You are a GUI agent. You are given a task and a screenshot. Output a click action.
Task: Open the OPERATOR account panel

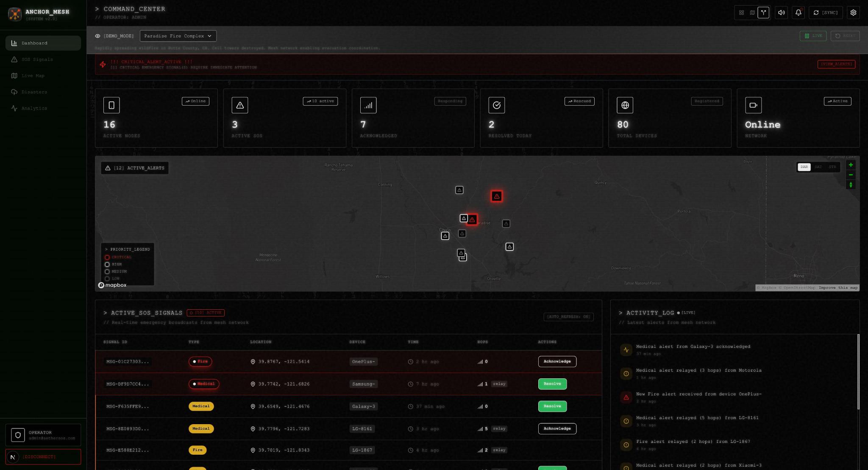[43, 435]
